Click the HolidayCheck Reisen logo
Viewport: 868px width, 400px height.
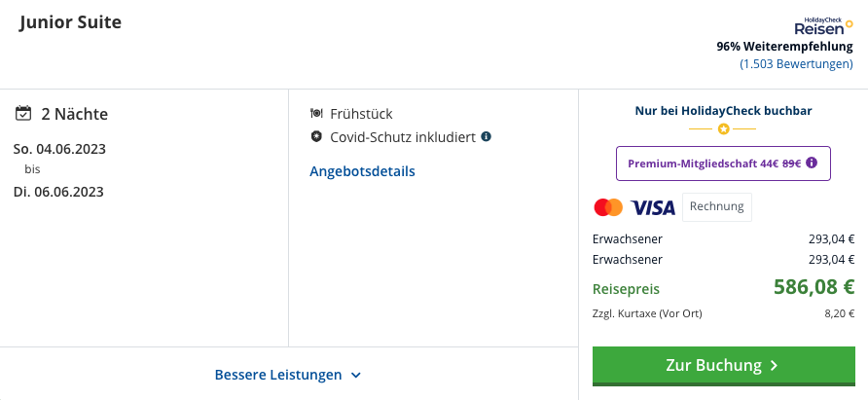(x=823, y=26)
